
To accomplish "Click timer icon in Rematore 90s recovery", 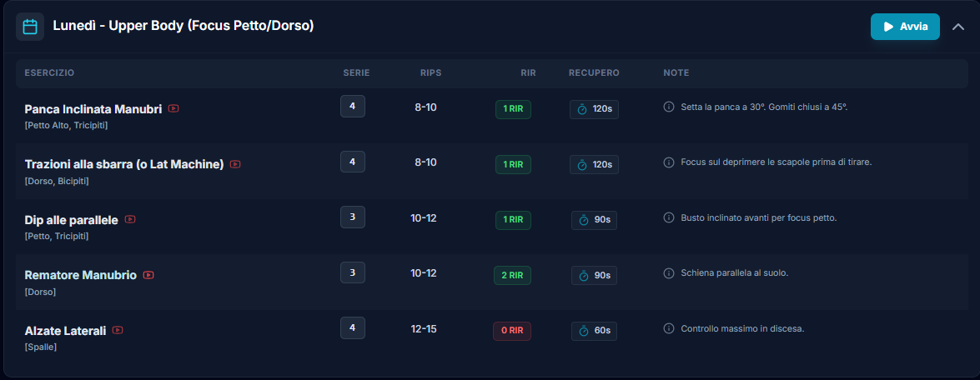I will point(584,275).
